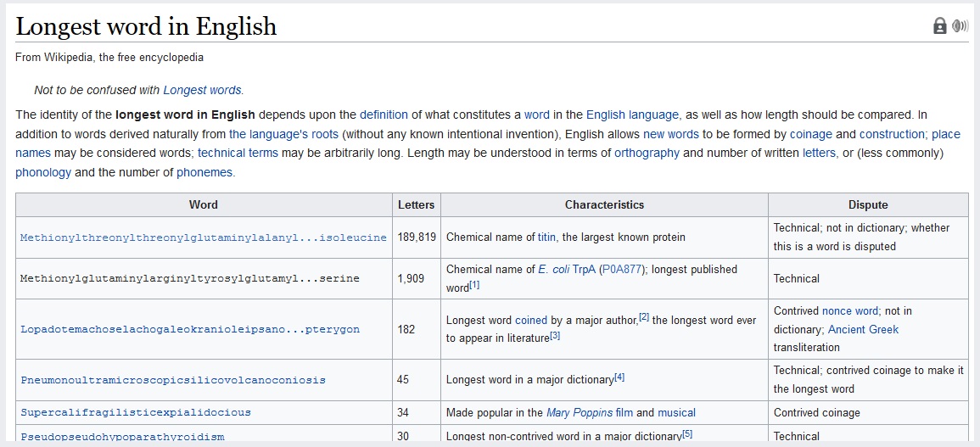Open the Longest words disambiguation link
The width and height of the screenshot is (980, 447).
pyautogui.click(x=202, y=90)
